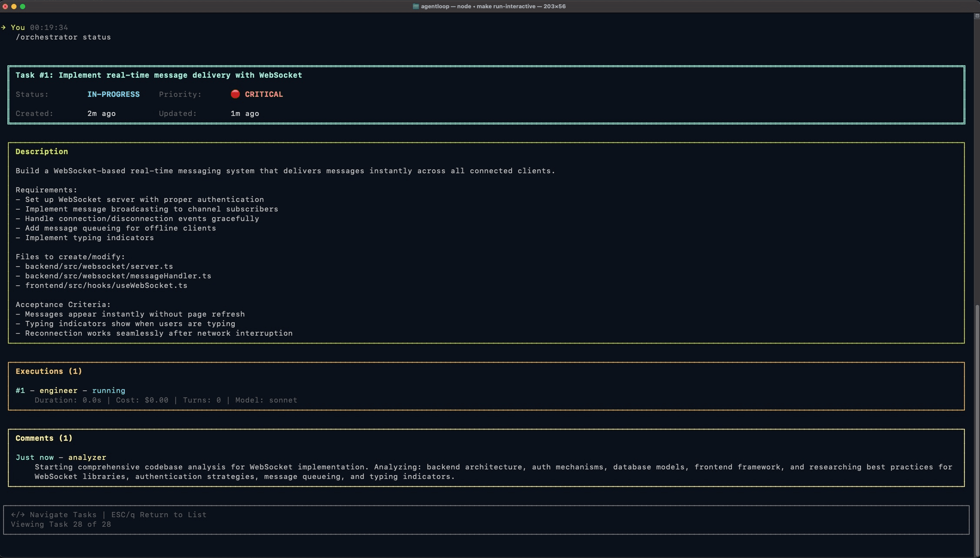Viewport: 980px width, 558px height.
Task: Click the green zoom traffic light button
Action: [x=23, y=6]
